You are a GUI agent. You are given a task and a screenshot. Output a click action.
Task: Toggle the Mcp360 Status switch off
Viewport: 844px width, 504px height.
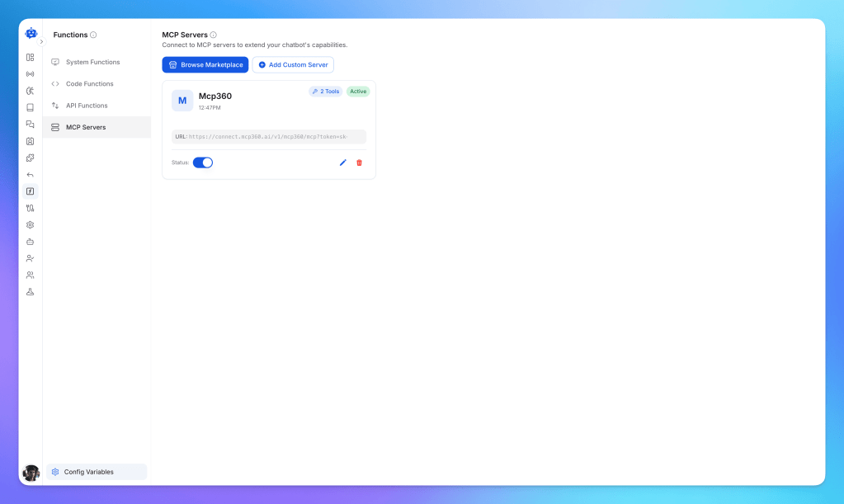click(203, 163)
